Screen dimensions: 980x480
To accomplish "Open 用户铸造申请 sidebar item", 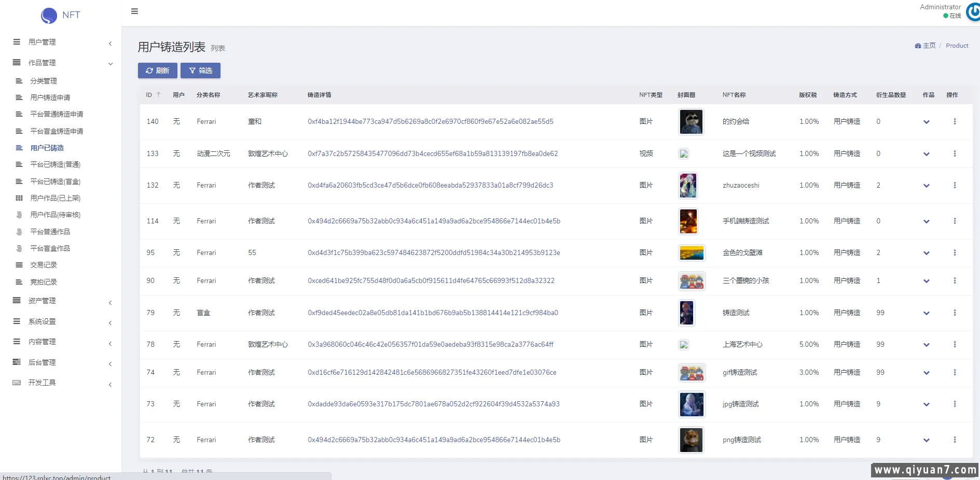I will (50, 97).
